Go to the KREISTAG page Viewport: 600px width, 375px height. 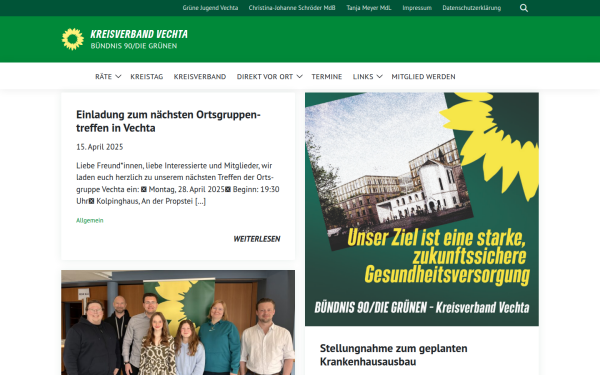coord(147,77)
